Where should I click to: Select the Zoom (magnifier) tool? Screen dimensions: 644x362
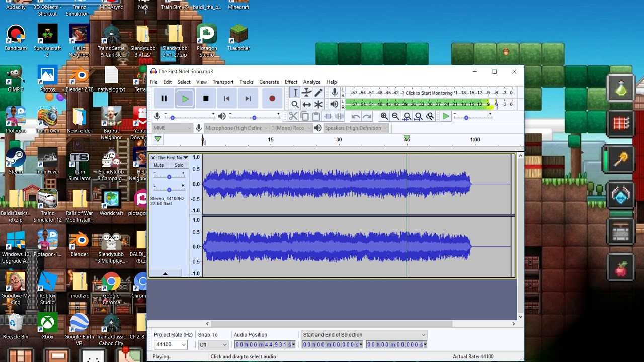tap(295, 104)
